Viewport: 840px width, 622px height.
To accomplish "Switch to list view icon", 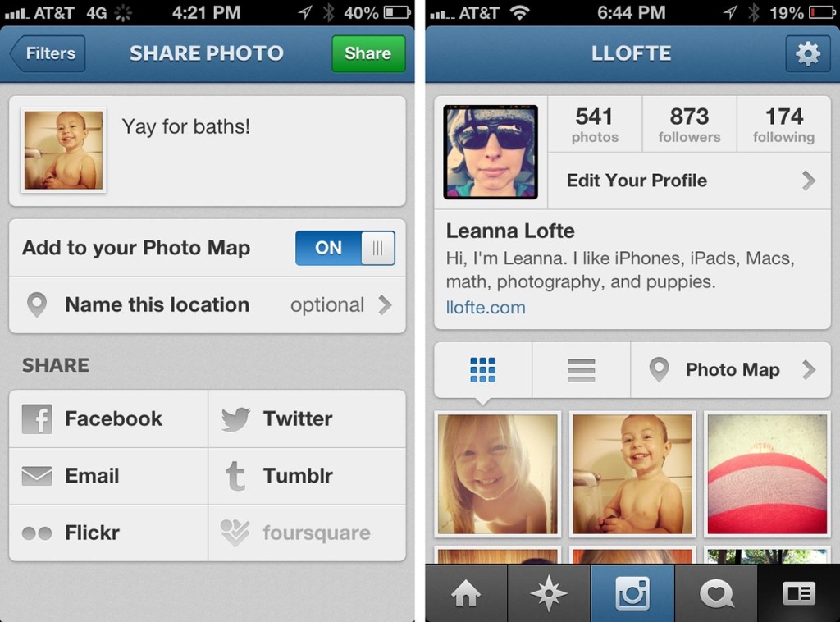I will (x=582, y=369).
